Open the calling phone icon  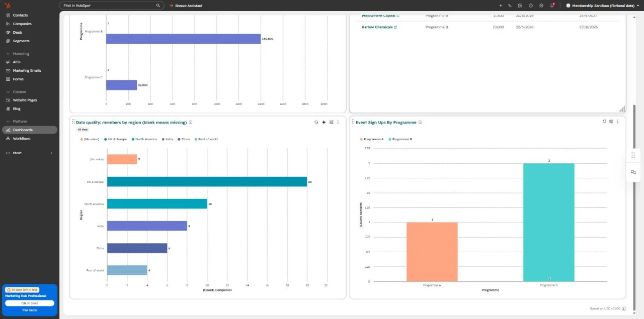coord(510,6)
